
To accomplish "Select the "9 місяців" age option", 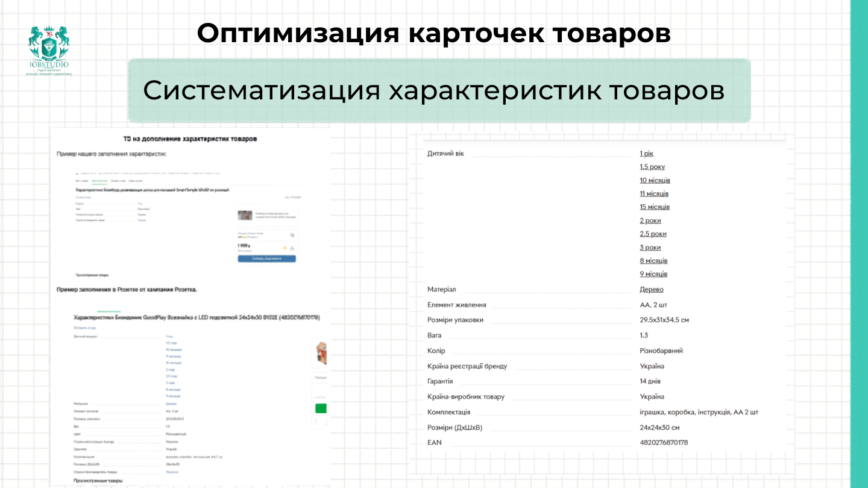I will (653, 274).
